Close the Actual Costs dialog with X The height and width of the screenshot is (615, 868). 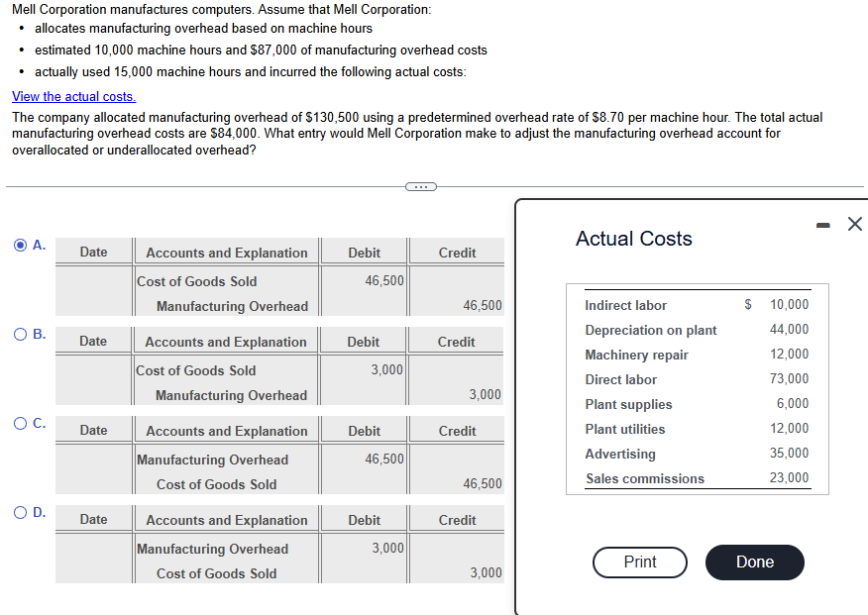coord(855,224)
